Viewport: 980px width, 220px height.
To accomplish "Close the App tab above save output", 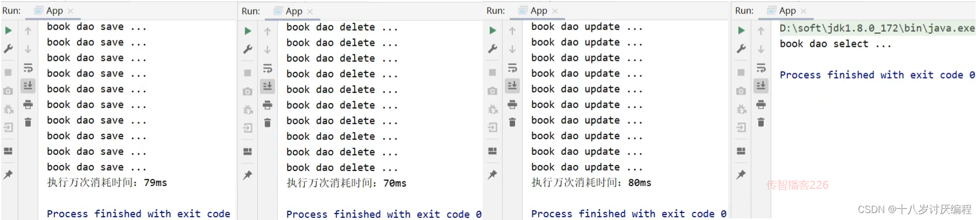I will click(70, 11).
